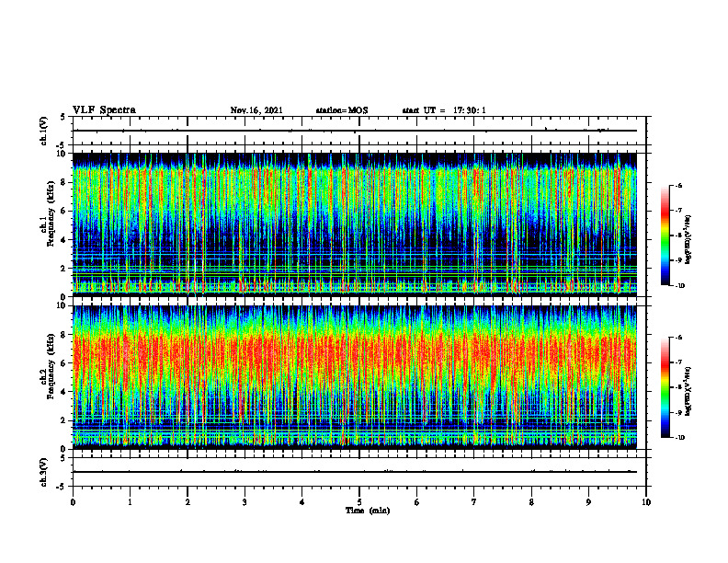Click the "-8" value on ch.2 color bar
This screenshot has width=728, height=563.
click(678, 388)
